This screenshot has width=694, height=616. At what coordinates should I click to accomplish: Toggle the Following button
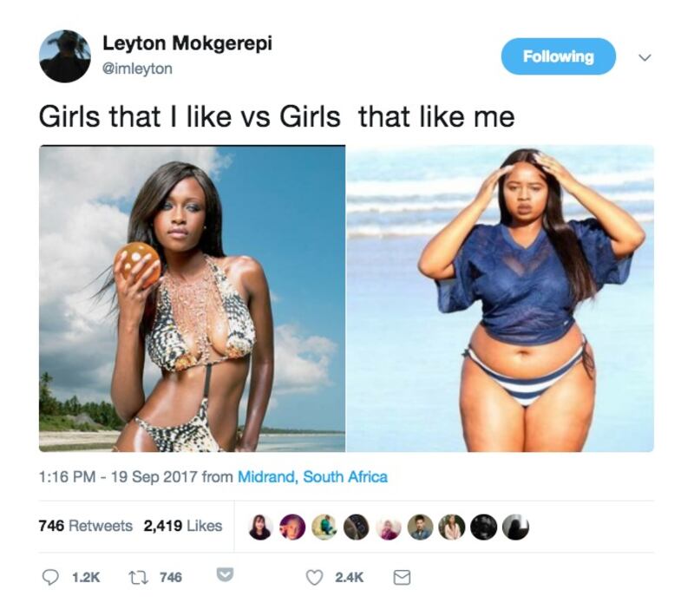click(558, 56)
